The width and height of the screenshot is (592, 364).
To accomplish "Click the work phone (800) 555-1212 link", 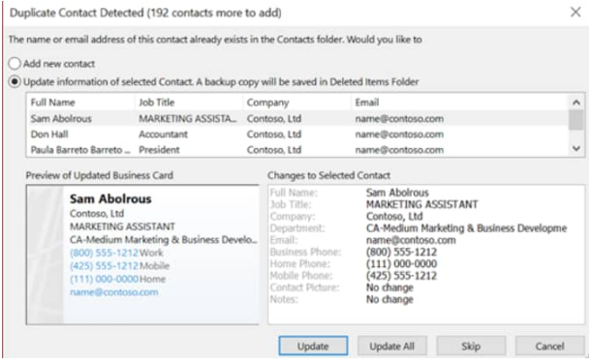I will click(x=105, y=253).
